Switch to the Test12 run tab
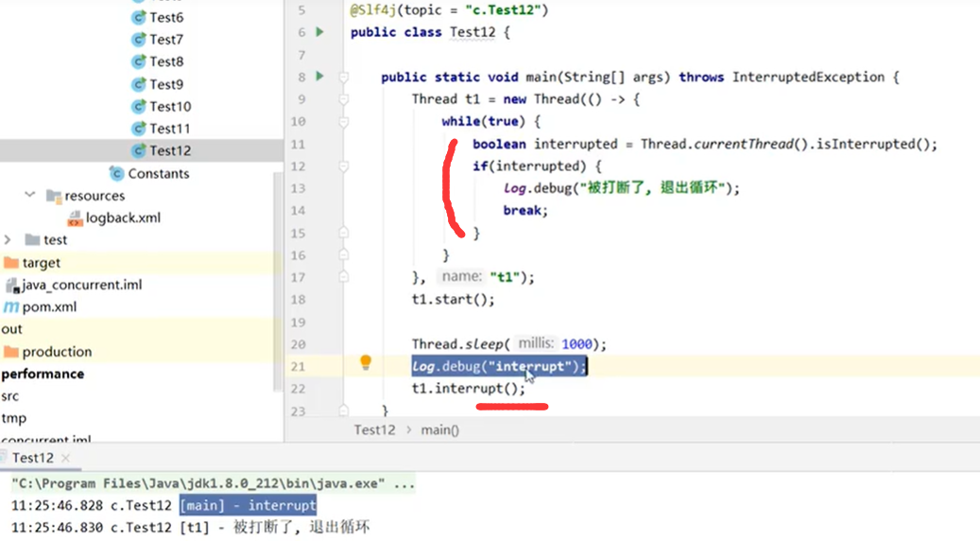 33,458
